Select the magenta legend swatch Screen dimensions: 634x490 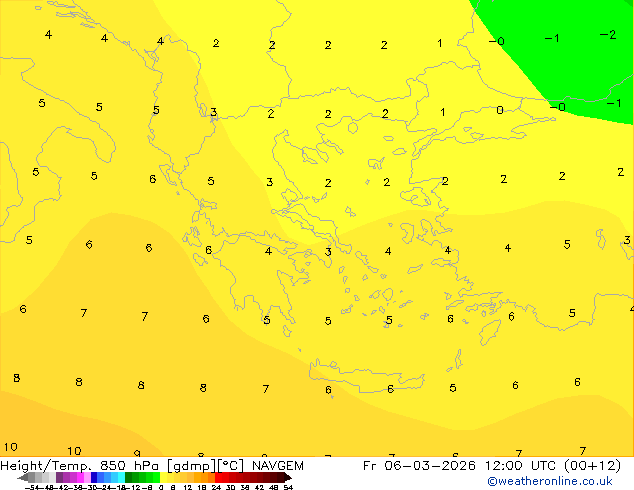click(80, 477)
